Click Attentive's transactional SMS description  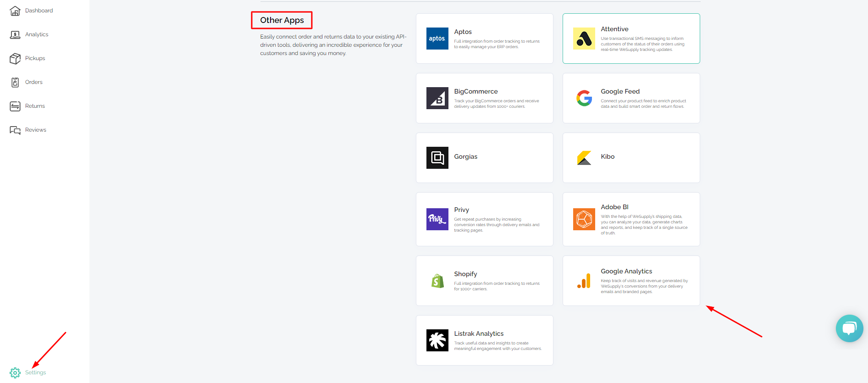coord(643,44)
